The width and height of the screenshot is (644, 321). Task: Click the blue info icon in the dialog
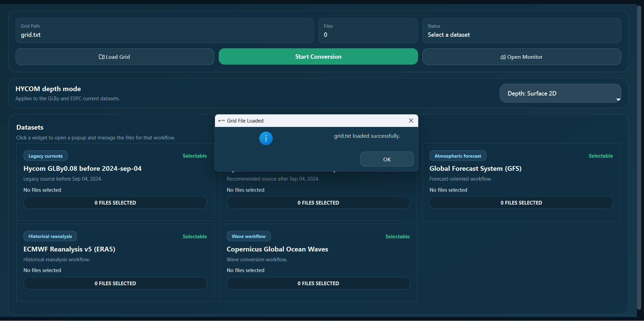coord(266,138)
